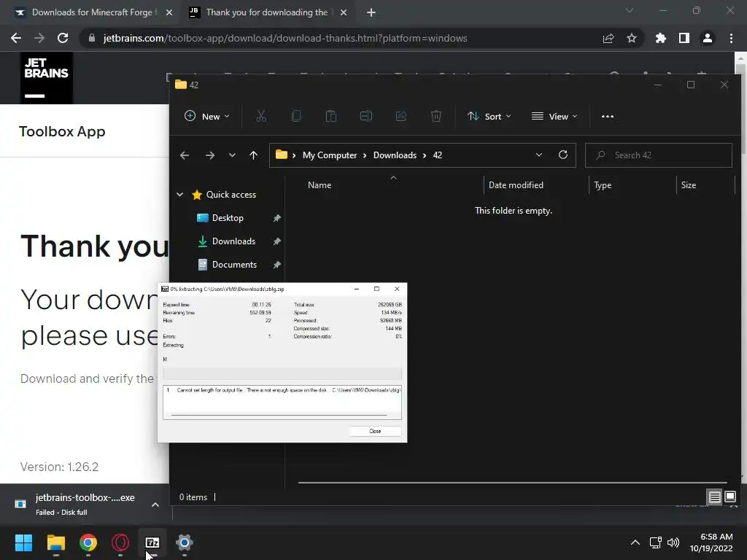The image size is (747, 560).
Task: Click the Delete trash icon in File Explorer
Action: tap(436, 116)
